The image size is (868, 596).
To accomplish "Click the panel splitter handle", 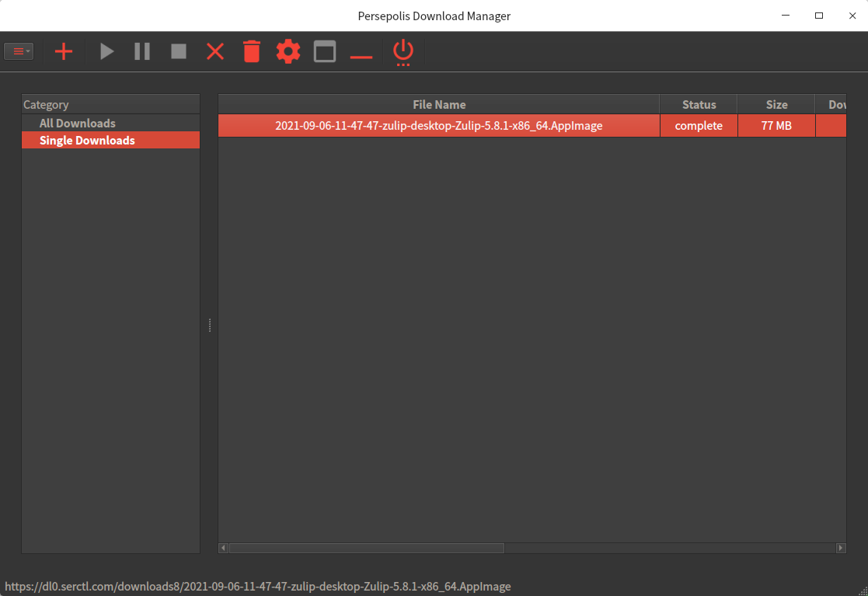I will (210, 326).
